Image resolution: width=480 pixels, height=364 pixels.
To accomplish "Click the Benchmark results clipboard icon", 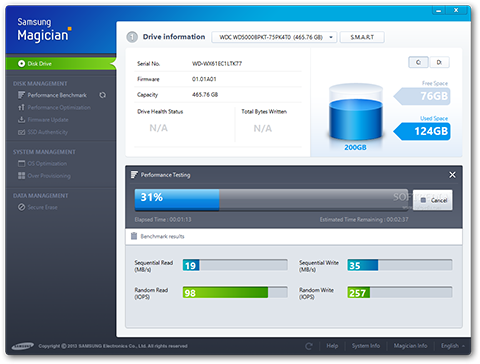I will pyautogui.click(x=134, y=236).
